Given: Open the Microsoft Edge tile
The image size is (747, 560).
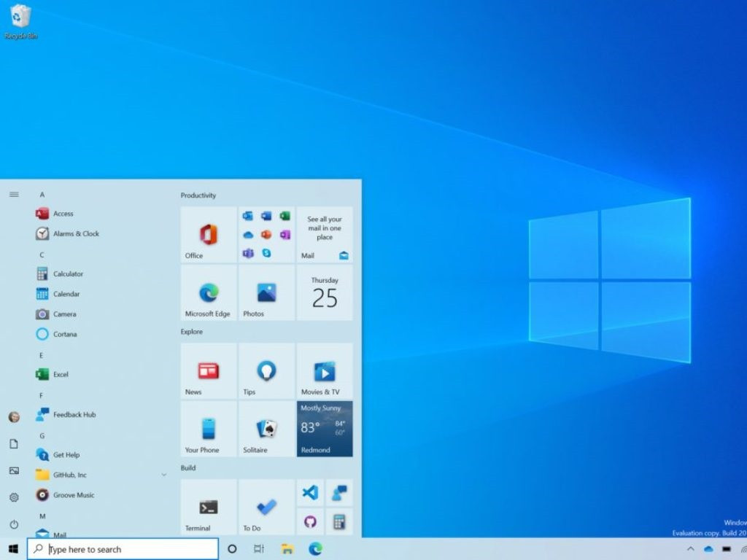Looking at the screenshot, I should pyautogui.click(x=208, y=293).
